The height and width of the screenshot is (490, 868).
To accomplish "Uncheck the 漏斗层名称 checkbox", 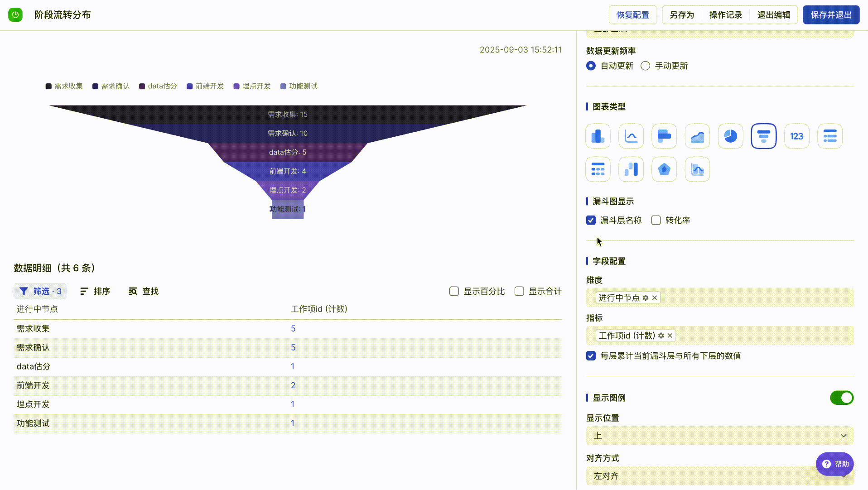I will click(x=591, y=220).
